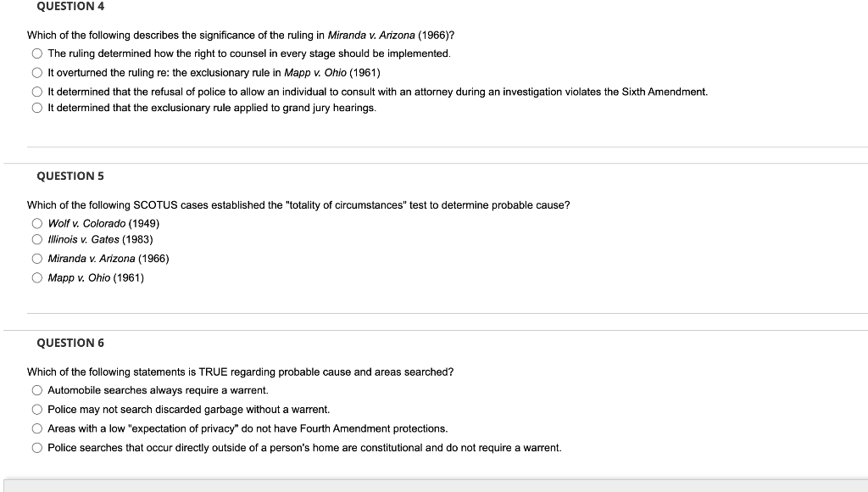Select answer 'The ruling determined how the right to counsel in every stage should be implemented'
This screenshot has width=868, height=492.
tap(37, 53)
